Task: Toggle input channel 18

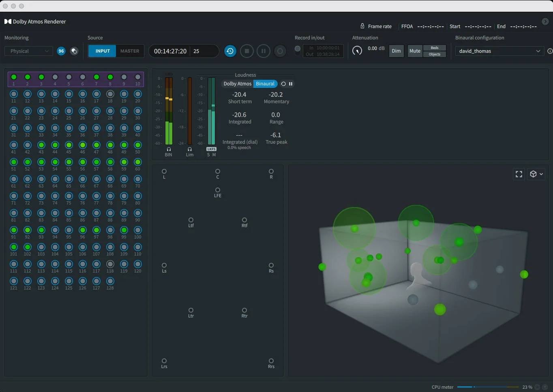Action: click(x=110, y=94)
